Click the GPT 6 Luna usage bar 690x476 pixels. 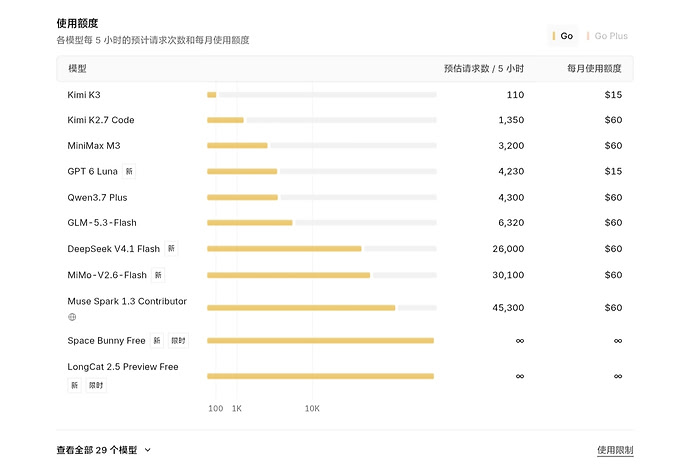point(322,171)
